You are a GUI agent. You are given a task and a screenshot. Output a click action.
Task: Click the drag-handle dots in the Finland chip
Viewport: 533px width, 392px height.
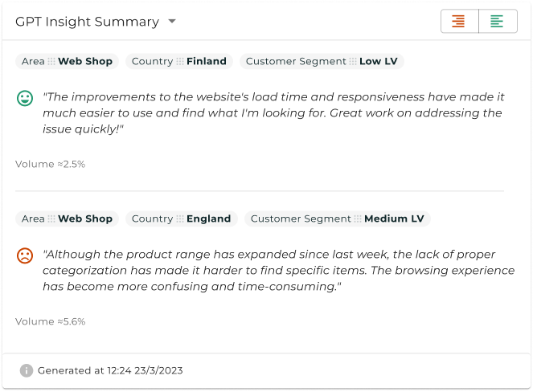click(x=180, y=61)
